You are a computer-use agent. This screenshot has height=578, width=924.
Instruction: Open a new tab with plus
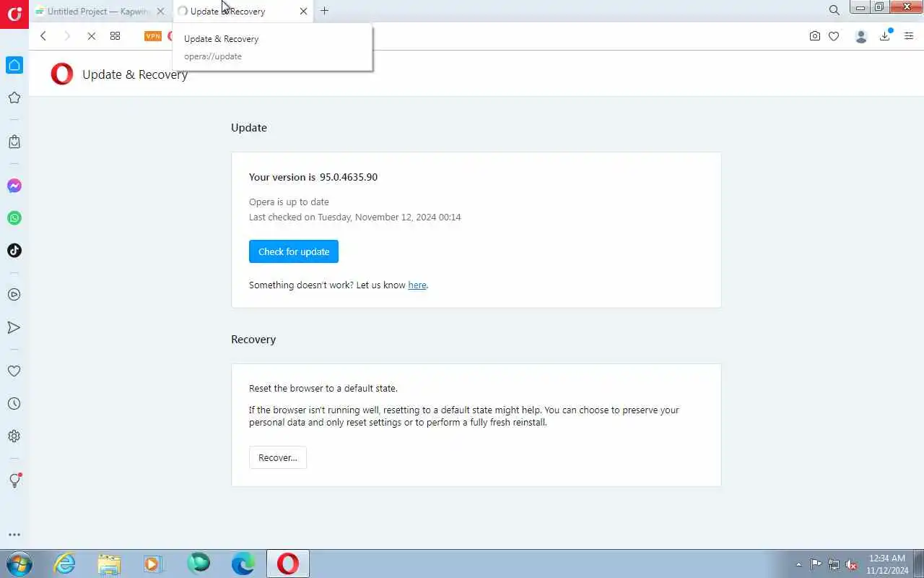click(x=325, y=11)
